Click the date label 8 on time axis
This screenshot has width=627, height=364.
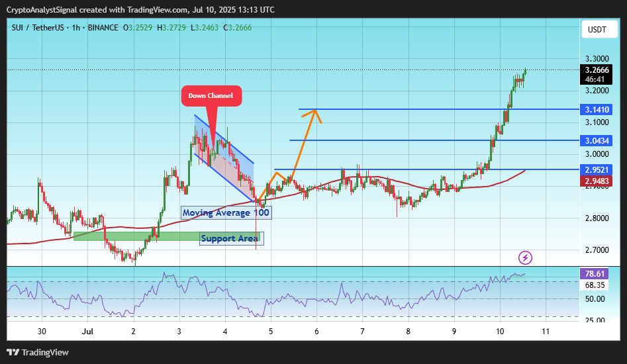pos(409,331)
